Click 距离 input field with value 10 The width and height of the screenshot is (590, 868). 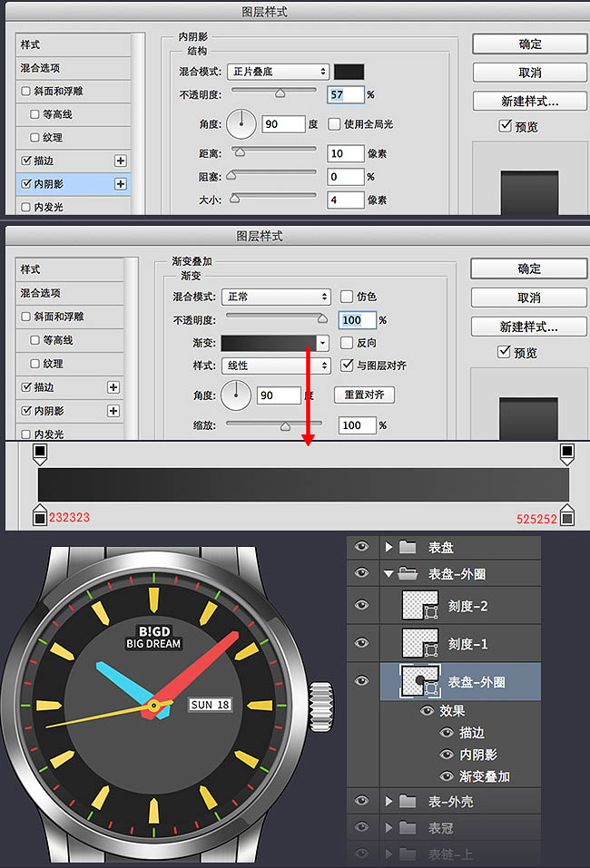[345, 153]
